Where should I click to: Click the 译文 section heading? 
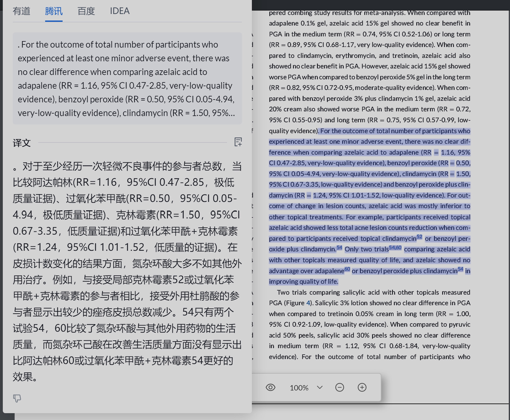[21, 143]
